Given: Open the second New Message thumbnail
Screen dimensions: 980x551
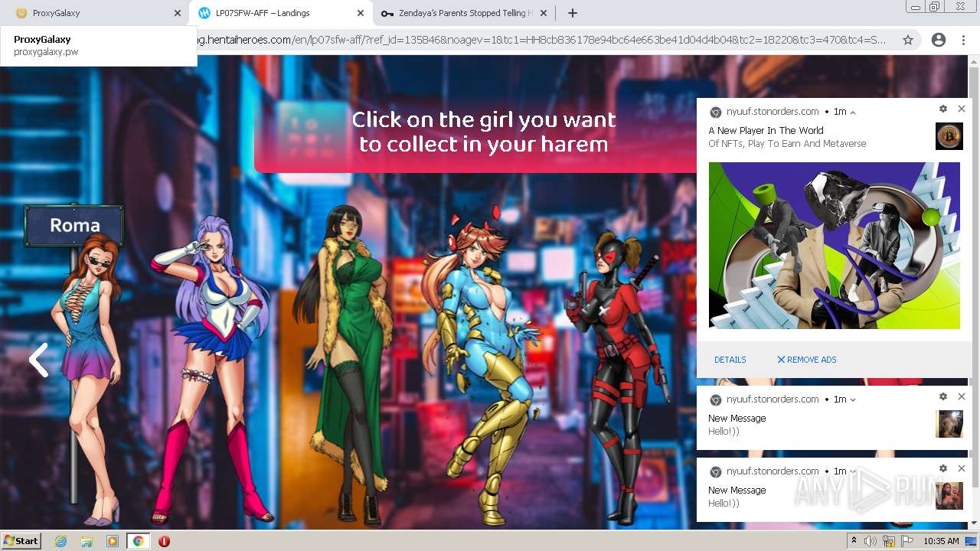Looking at the screenshot, I should (949, 496).
